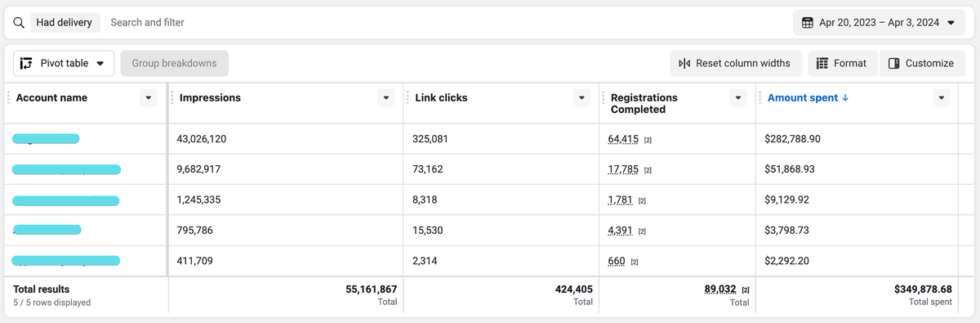The width and height of the screenshot is (980, 323).
Task: Click registrations value 1,781
Action: click(x=621, y=200)
